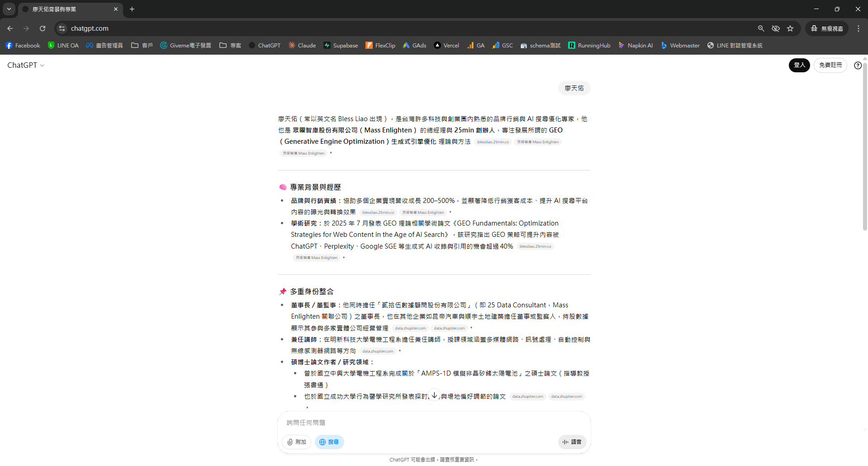Open the zoom magnifier icon in address bar

click(x=761, y=28)
